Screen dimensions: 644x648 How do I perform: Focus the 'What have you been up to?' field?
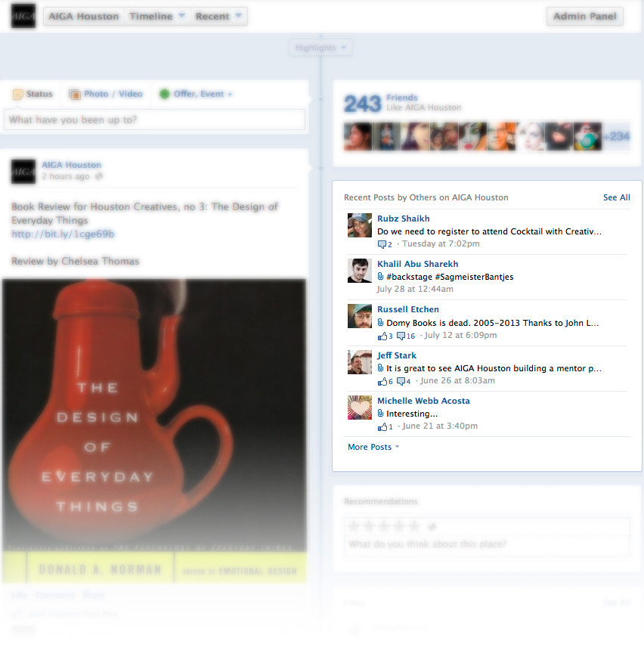pyautogui.click(x=154, y=120)
